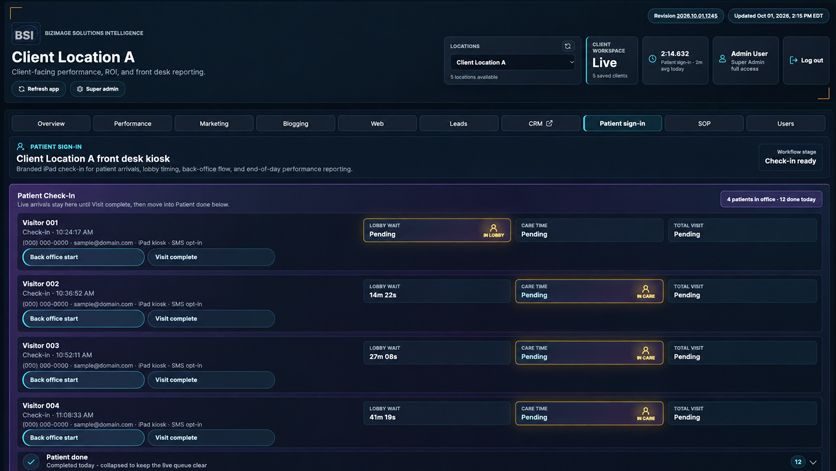
Task: Click the Patient Sign-In person icon
Action: [x=20, y=146]
